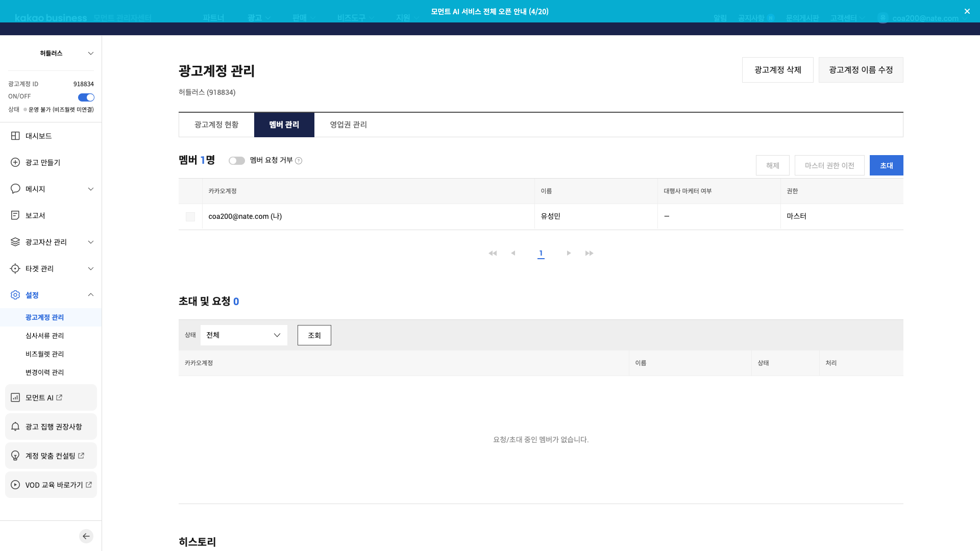Screen dimensions: 980x551
Task: Toggle the 광고계정 ON/OFF switch
Action: tap(86, 97)
